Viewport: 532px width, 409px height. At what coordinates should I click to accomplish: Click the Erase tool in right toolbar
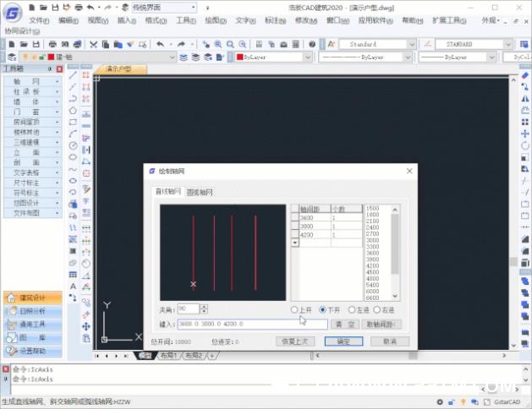tap(525, 75)
